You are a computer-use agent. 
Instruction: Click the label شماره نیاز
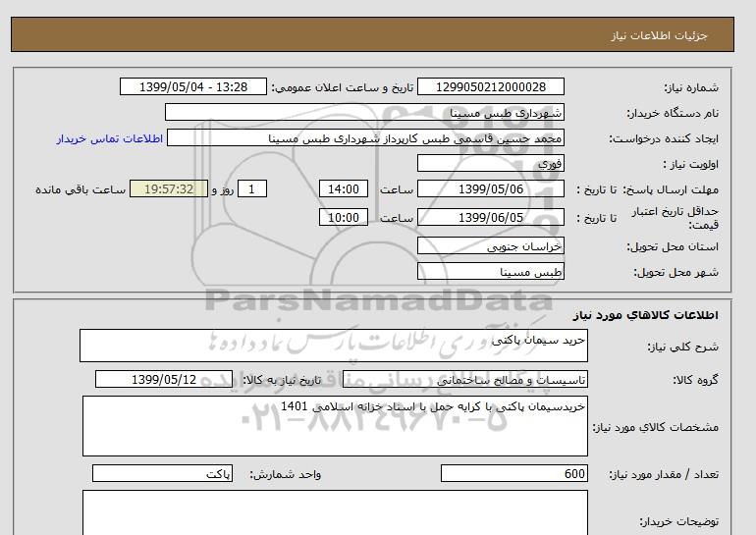point(691,87)
